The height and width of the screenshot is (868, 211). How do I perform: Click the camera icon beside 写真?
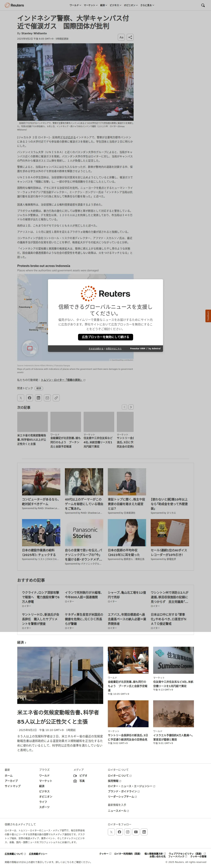click(75, 781)
